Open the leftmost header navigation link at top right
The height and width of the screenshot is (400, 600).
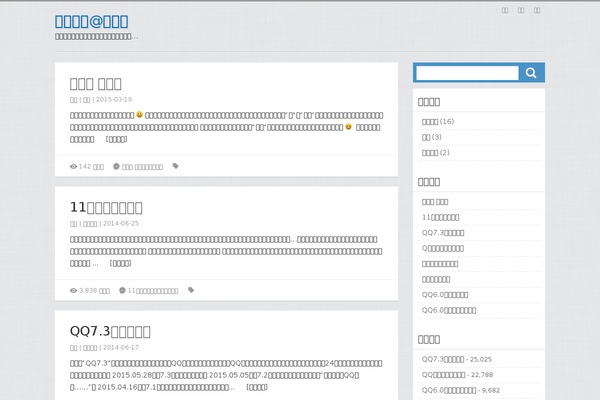(x=505, y=10)
